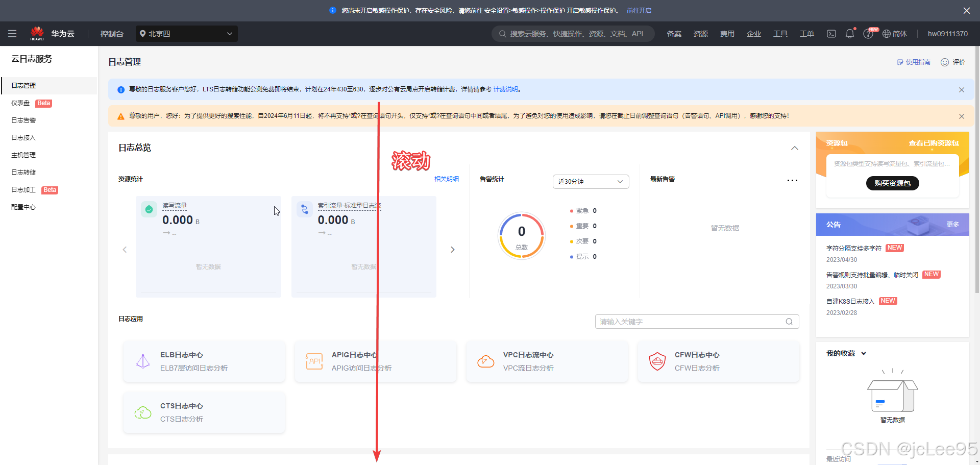Screen dimensions: 980x465
Task: Show previous resource statistics card
Action: tap(125, 250)
